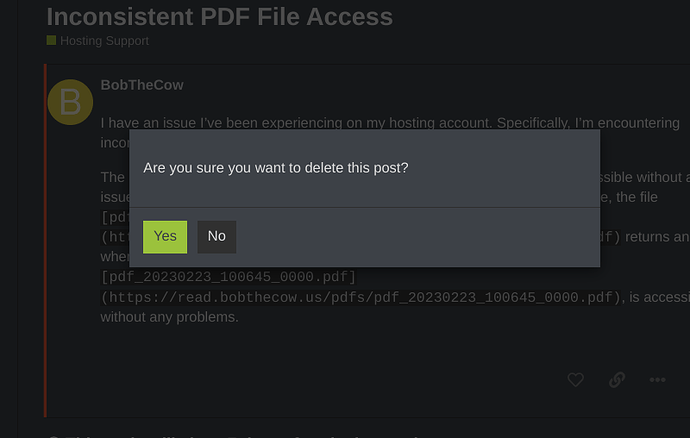The width and height of the screenshot is (690, 438).
Task: Click the delete confirmation question text
Action: [x=275, y=168]
